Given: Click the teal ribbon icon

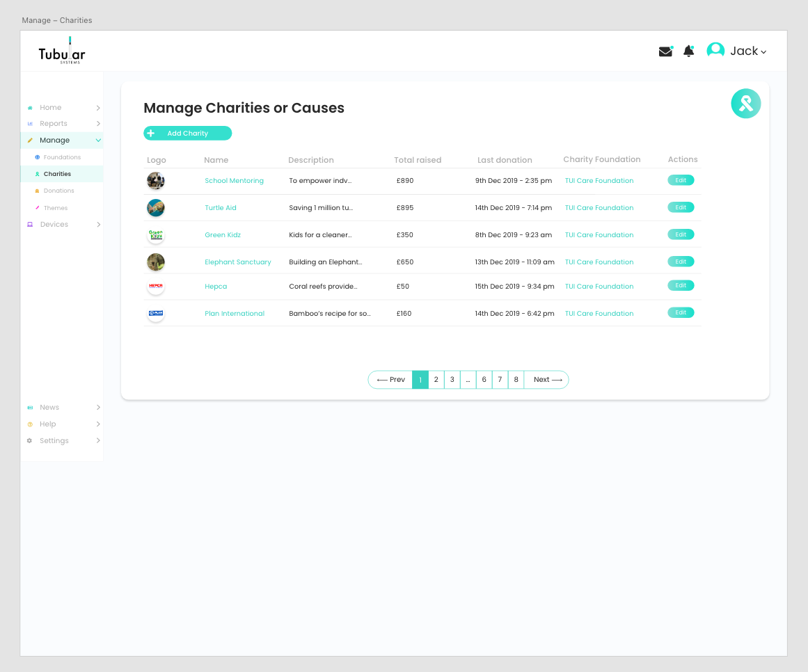Looking at the screenshot, I should pyautogui.click(x=745, y=104).
